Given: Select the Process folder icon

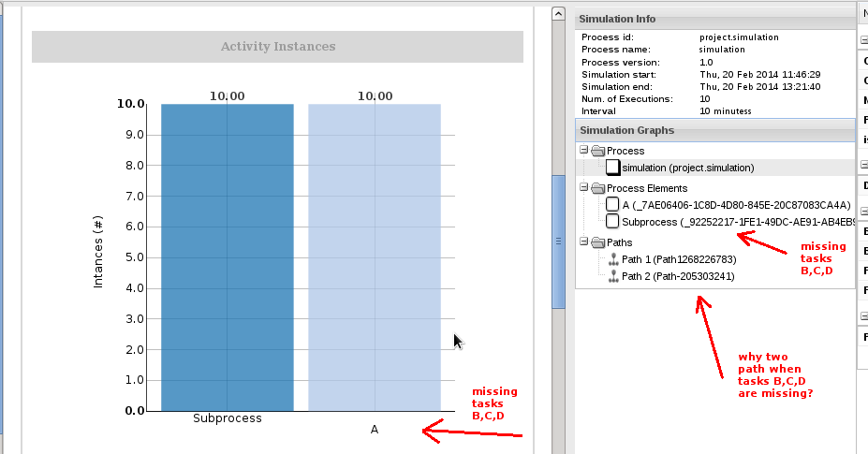Looking at the screenshot, I should click(597, 151).
